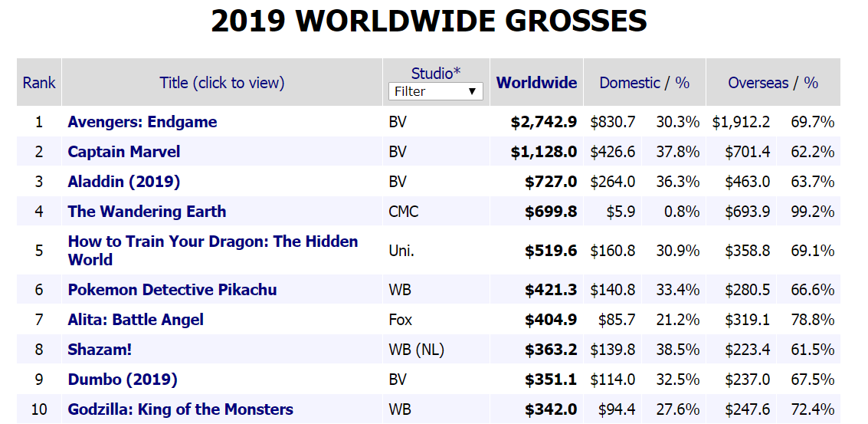Screen dimensions: 868x424
Task: Sort table by Rank column header
Action: (39, 83)
